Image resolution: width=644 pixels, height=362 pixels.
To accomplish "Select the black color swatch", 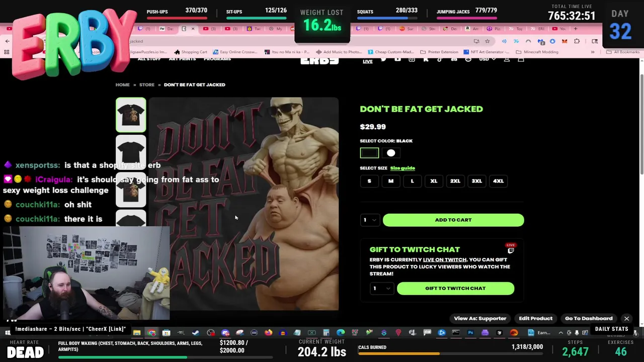I will point(369,153).
